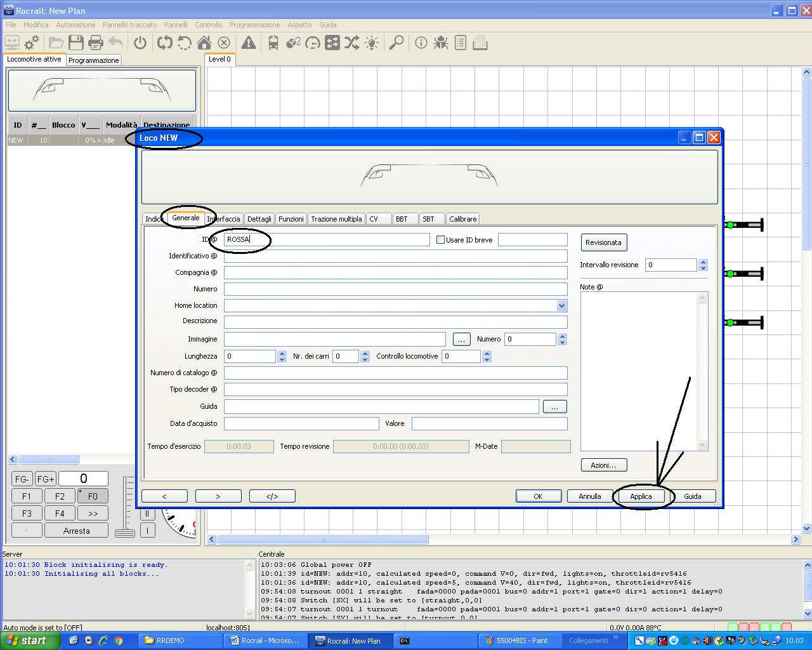Toggle F1 function in throttle panel

27,496
